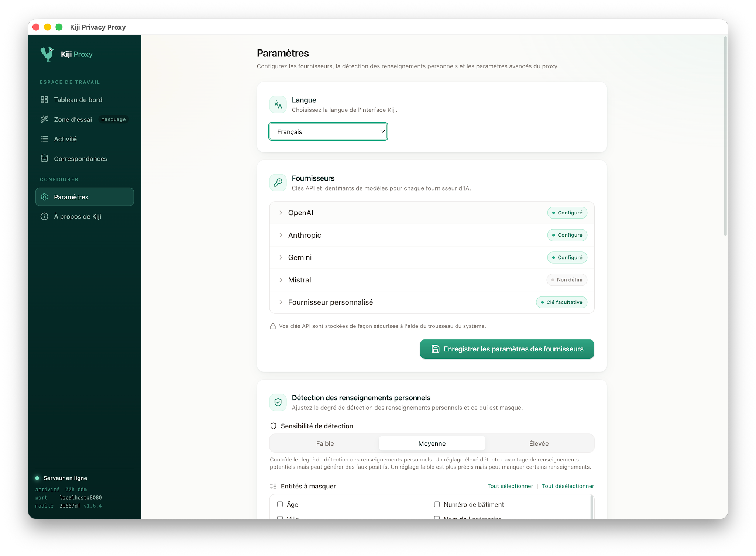Click the floppy disk icon on Enregistrer button
This screenshot has width=756, height=556.
436,349
